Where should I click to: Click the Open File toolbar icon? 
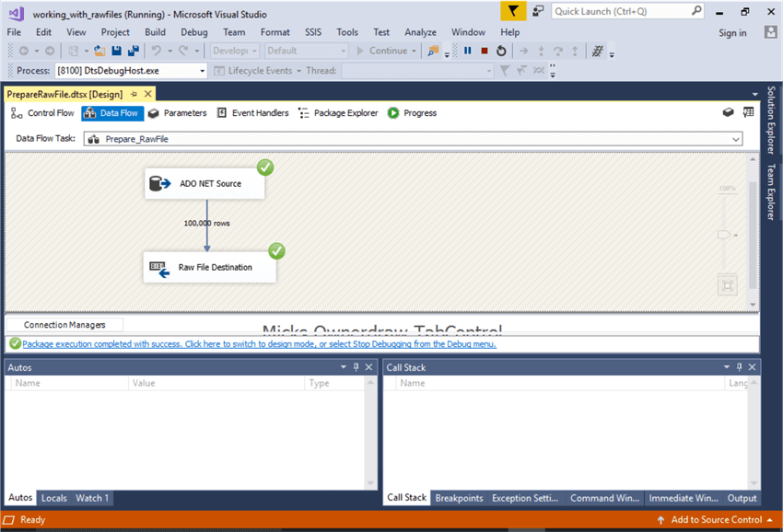[99, 51]
